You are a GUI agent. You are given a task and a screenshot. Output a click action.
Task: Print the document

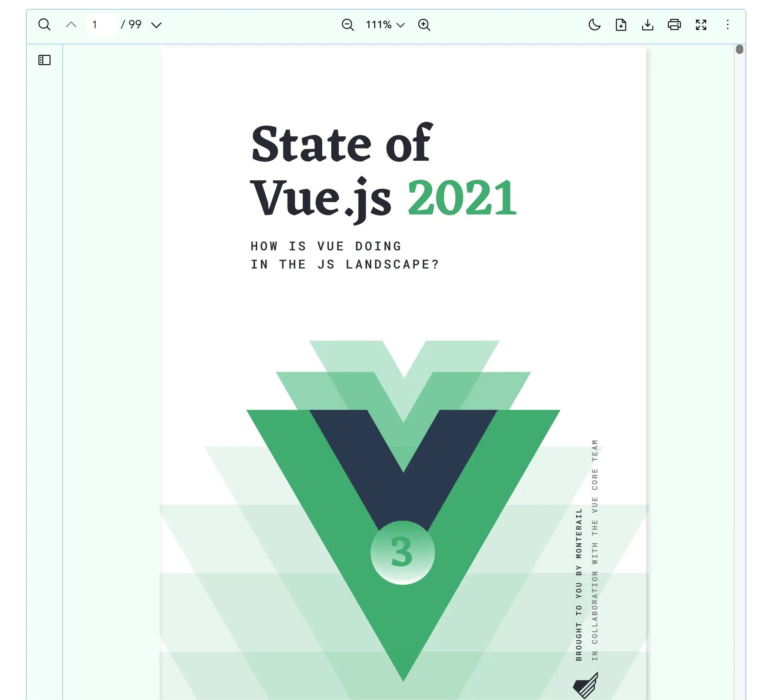coord(674,25)
